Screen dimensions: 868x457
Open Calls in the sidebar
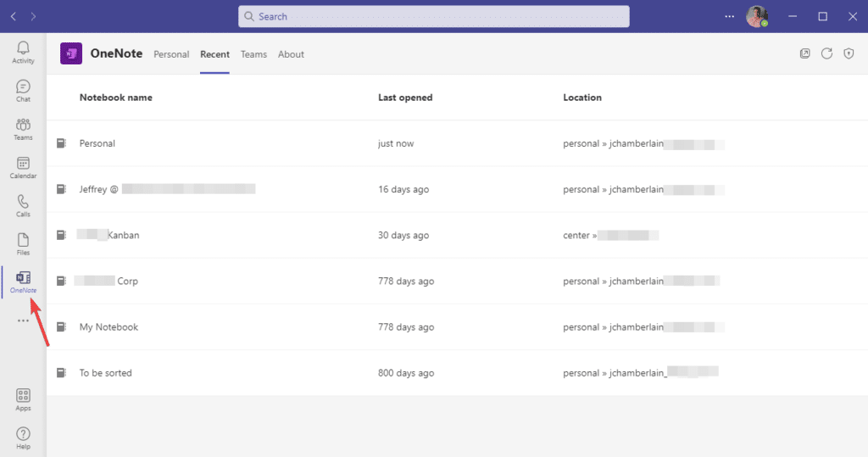23,205
